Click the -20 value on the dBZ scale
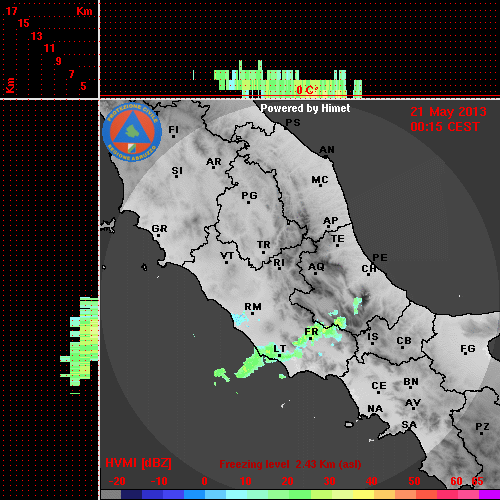 (x=117, y=481)
